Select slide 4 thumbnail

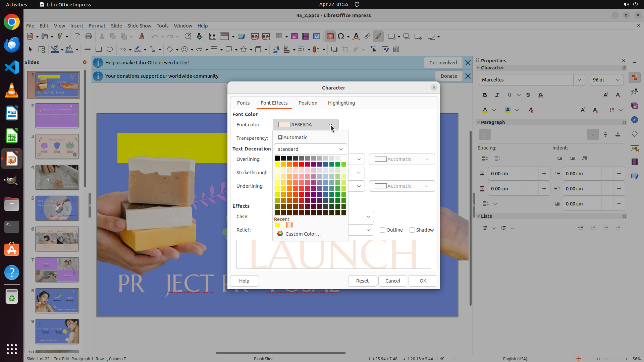[57, 177]
